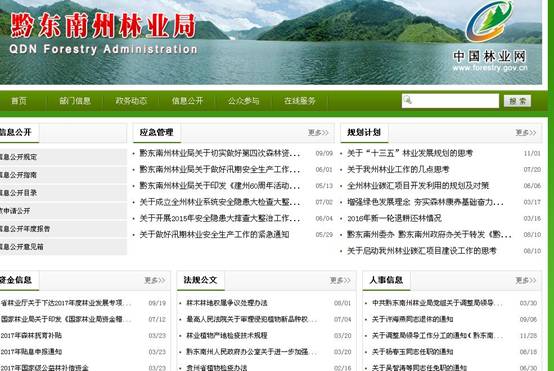Open the 公众参与 navigation item

pyautogui.click(x=243, y=101)
